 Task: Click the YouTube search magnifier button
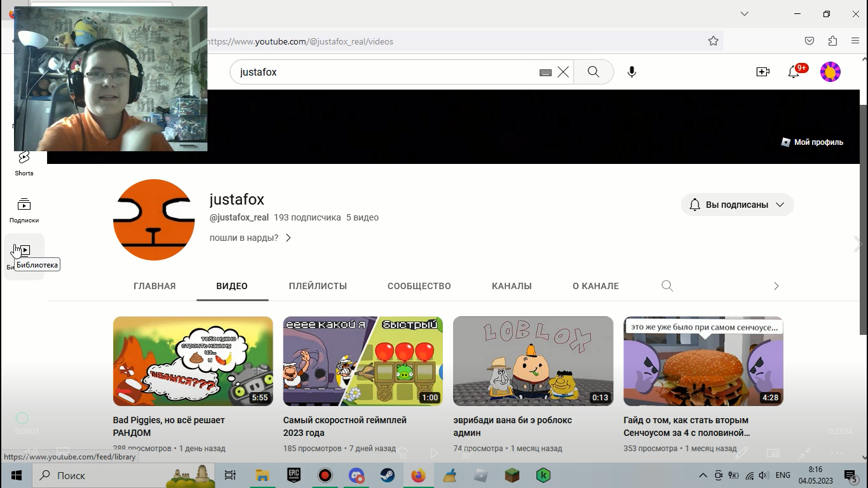point(593,72)
